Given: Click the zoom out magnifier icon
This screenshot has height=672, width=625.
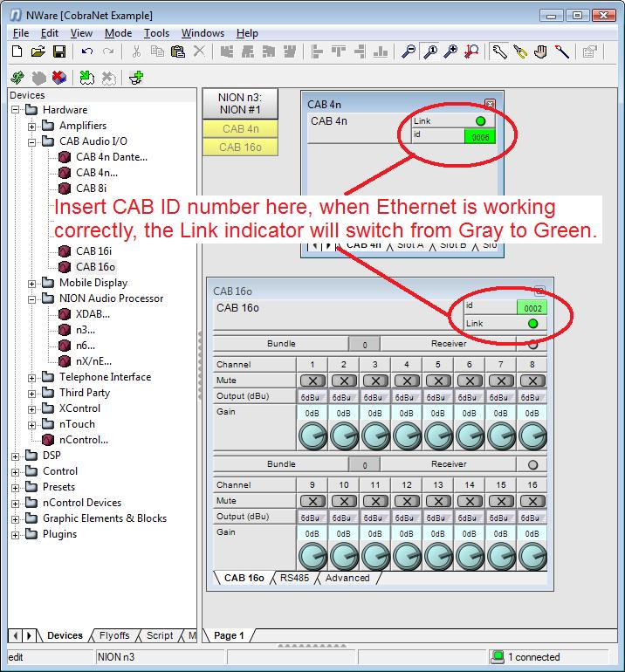Looking at the screenshot, I should point(409,51).
